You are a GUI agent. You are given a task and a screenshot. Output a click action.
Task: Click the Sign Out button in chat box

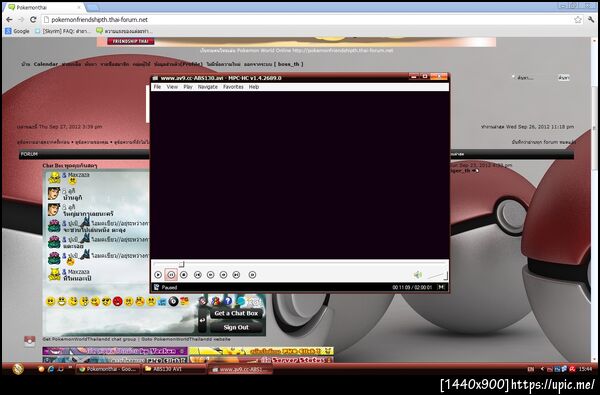236,327
